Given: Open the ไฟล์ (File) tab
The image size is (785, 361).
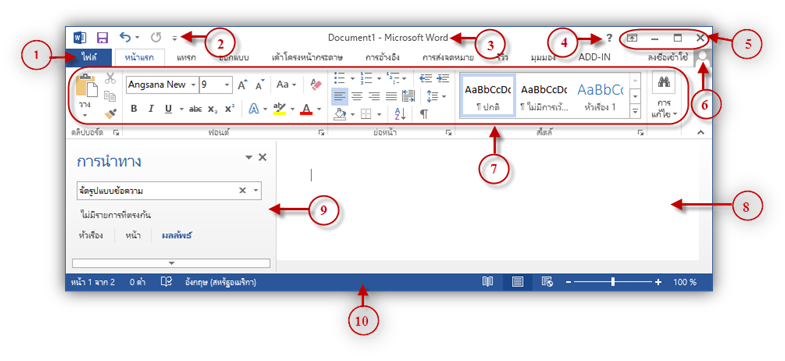Looking at the screenshot, I should [x=89, y=57].
